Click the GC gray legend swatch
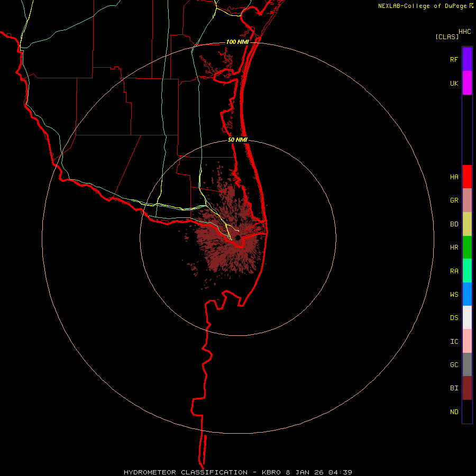This screenshot has height=476, width=476. pyautogui.click(x=467, y=364)
